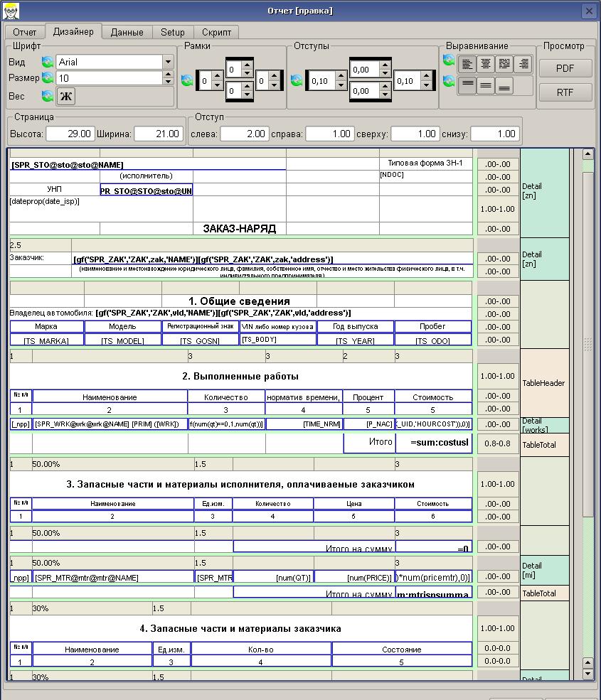Click the apply icon in Рамки group

187,80
